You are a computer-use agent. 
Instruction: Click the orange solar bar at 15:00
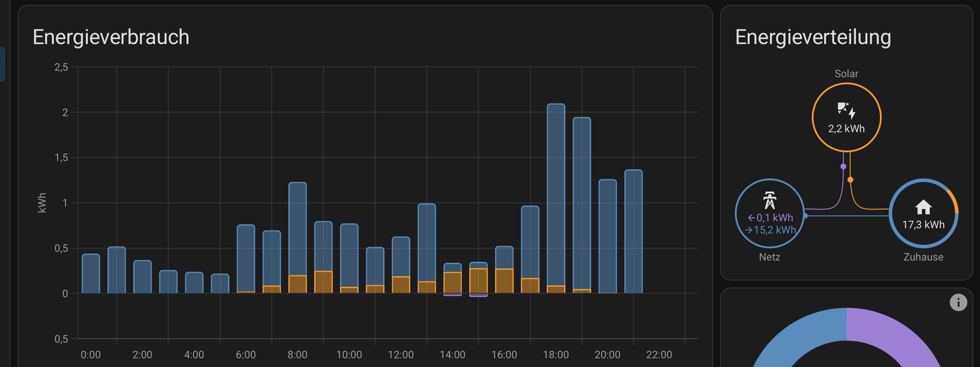click(478, 281)
